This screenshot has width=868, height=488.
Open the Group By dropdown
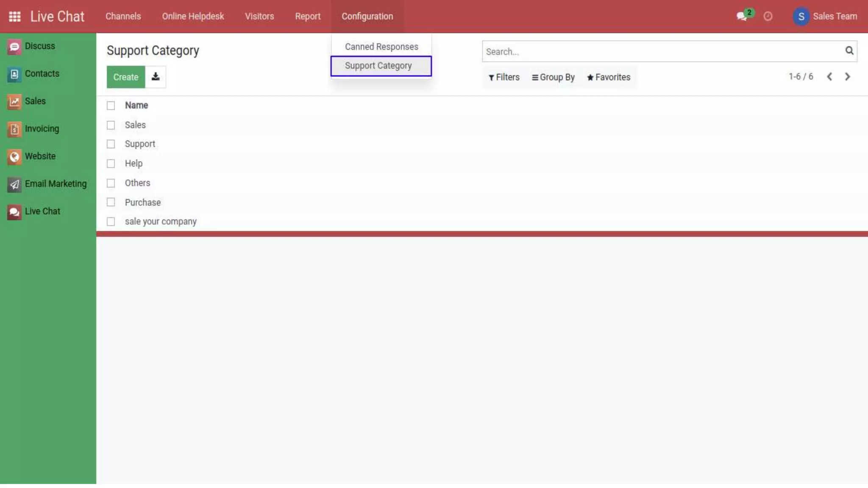coord(553,78)
